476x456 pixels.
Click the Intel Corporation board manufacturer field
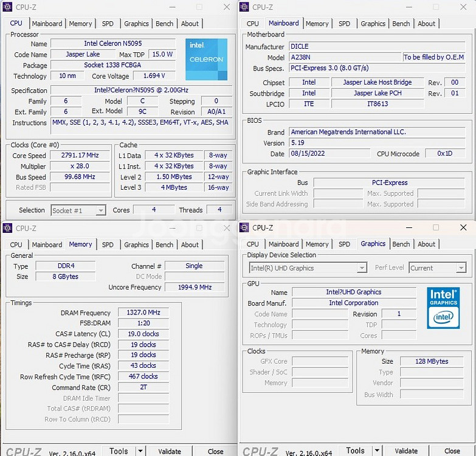354,303
